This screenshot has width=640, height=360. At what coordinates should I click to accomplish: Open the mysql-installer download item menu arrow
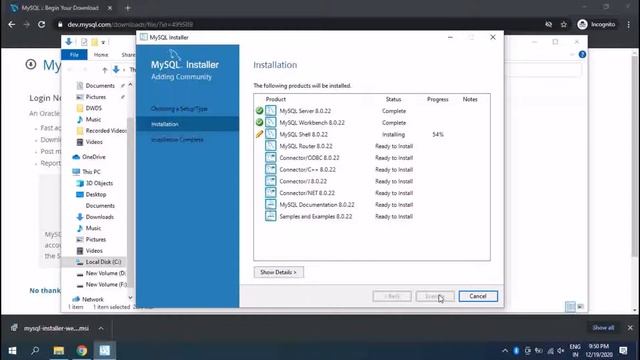click(101, 328)
